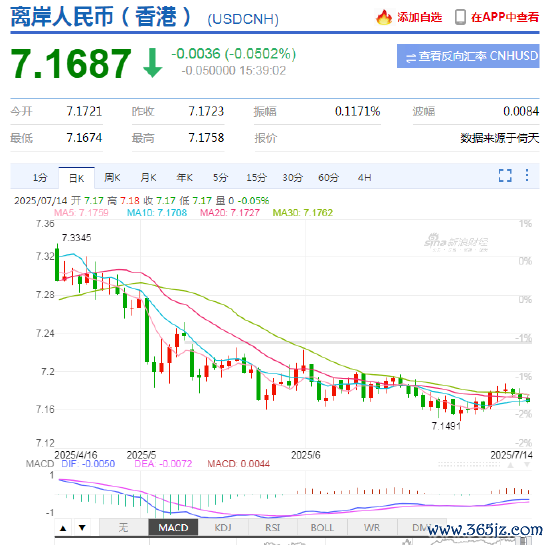Click the small gray down arrow near the MACD header
Image resolution: width=550 pixels, height=545 pixels.
(x=526, y=465)
